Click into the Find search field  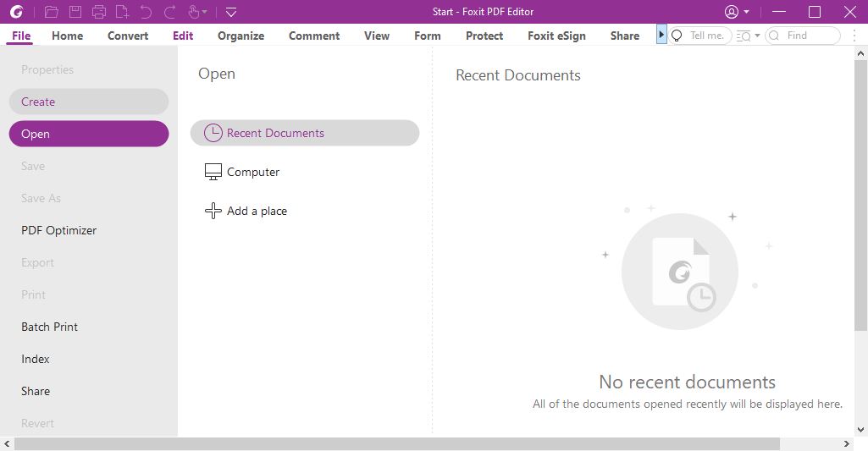[803, 36]
